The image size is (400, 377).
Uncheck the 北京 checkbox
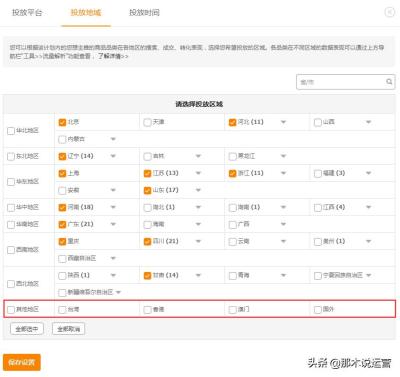(x=62, y=122)
